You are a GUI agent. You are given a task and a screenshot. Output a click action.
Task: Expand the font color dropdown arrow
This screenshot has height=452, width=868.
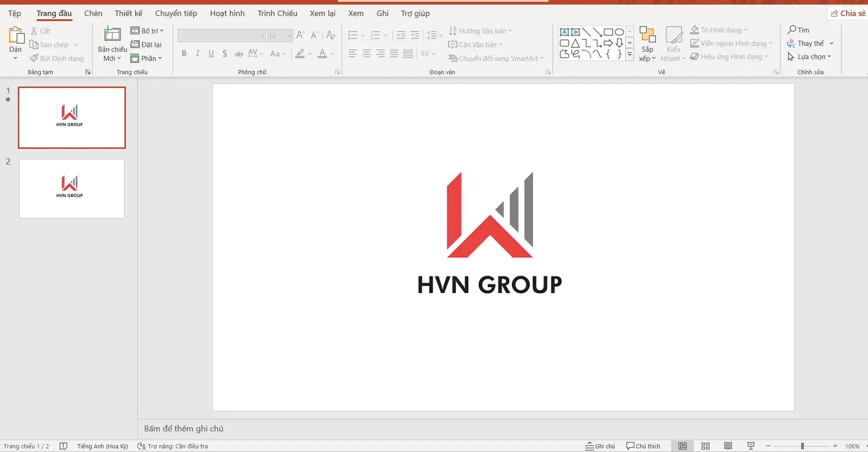click(x=332, y=54)
